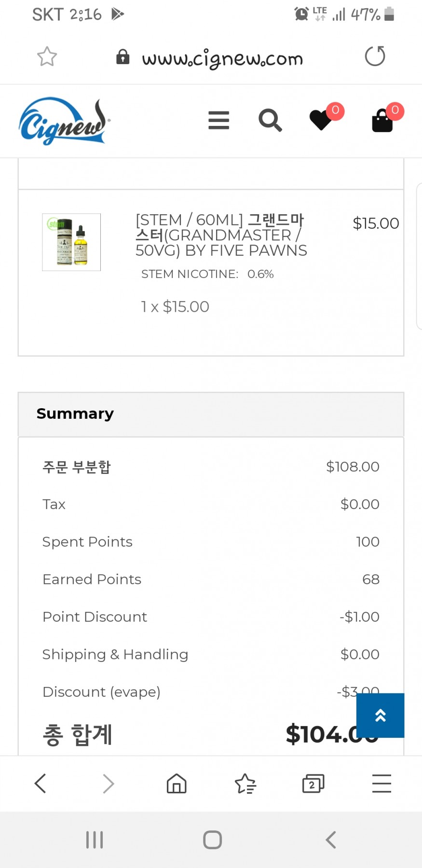Open the browser bookmarks list
Image resolution: width=422 pixels, height=868 pixels.
pos(245,784)
